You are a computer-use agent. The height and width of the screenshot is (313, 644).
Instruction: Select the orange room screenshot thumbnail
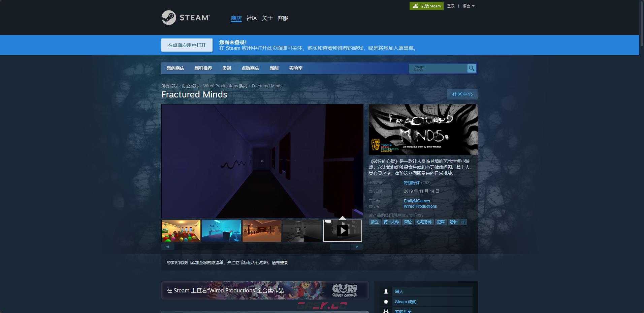tap(262, 231)
